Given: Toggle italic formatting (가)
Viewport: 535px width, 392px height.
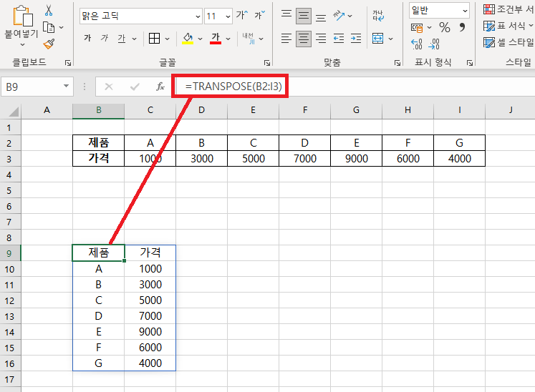Looking at the screenshot, I should coord(105,38).
